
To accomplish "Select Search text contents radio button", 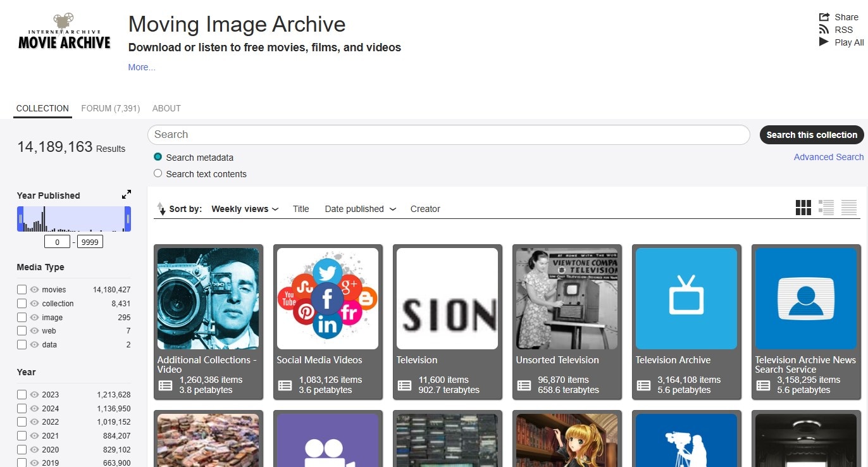I will (158, 173).
